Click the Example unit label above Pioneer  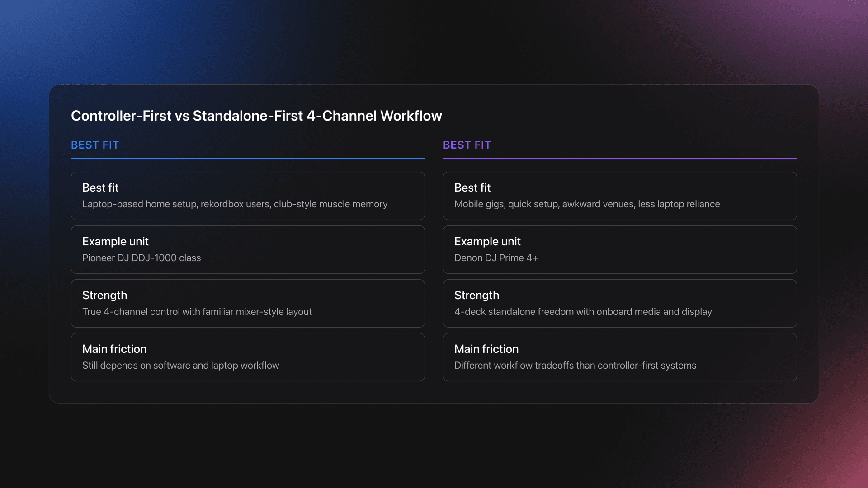click(115, 242)
